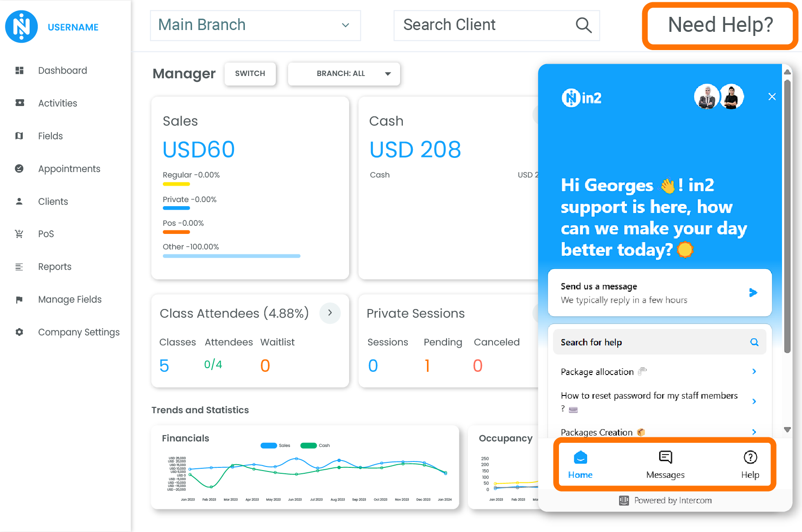Click the Dashboard grid icon in sidebar
Viewport: 802px width, 532px height.
coord(19,71)
